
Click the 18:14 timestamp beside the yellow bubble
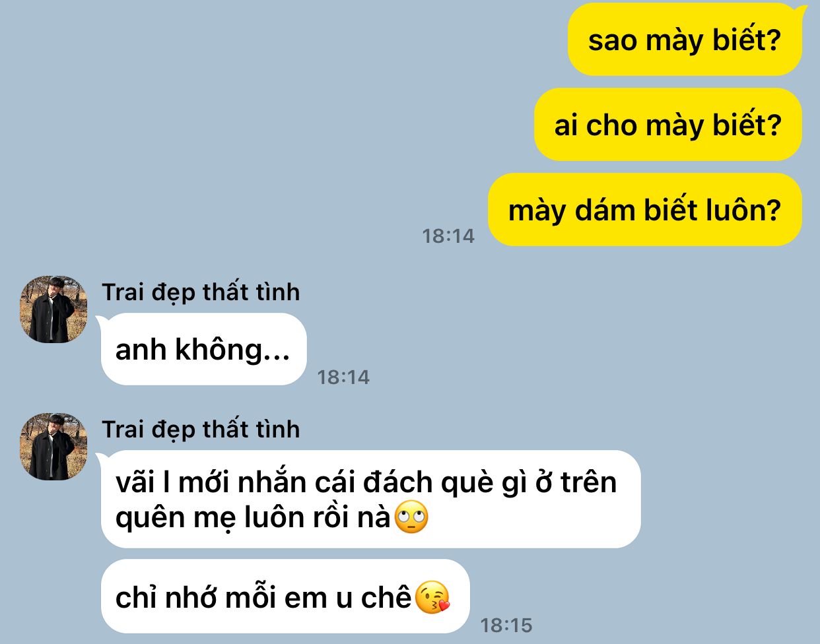(x=448, y=236)
